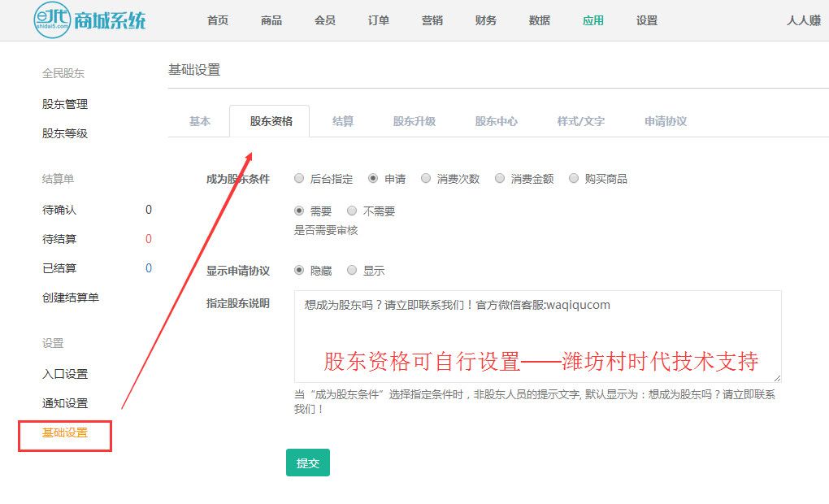
Task: Select the 后台指定 radio button
Action: point(299,179)
